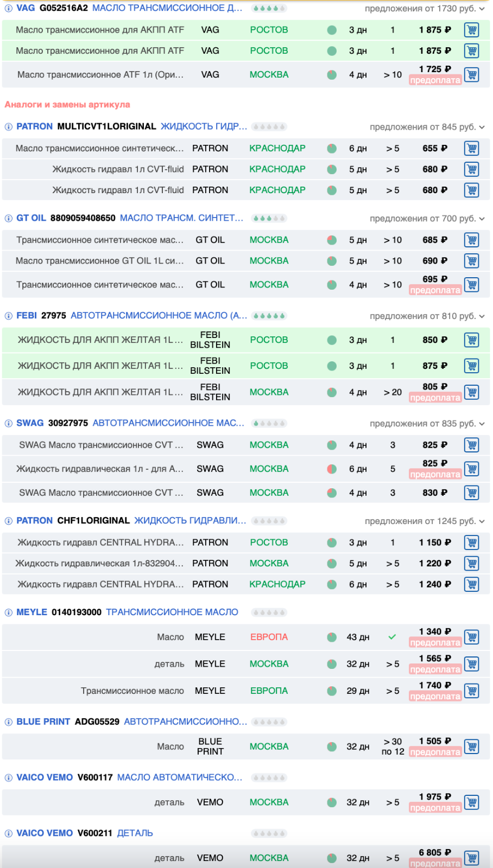
Task: Click the status dot in the SWAG 6 дн row
Action: coord(332,469)
